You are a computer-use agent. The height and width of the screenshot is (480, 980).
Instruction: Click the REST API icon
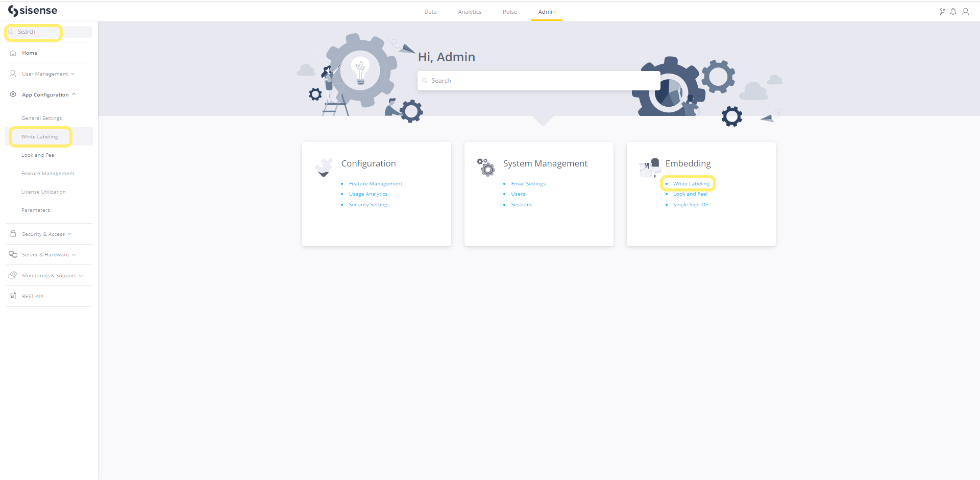tap(13, 296)
